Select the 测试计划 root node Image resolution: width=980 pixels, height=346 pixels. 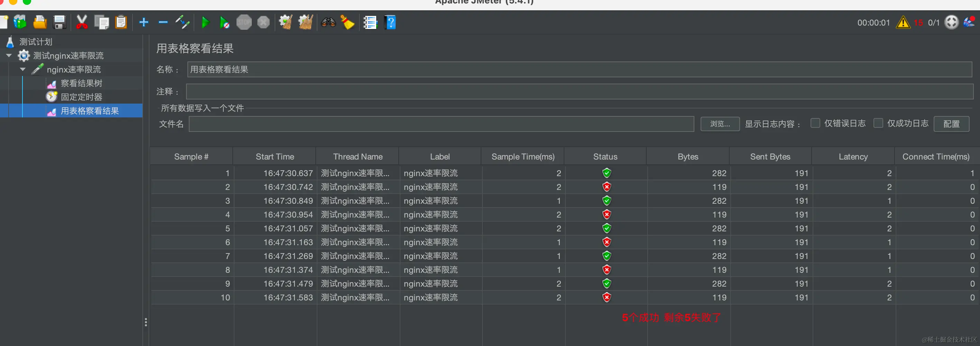pos(36,42)
